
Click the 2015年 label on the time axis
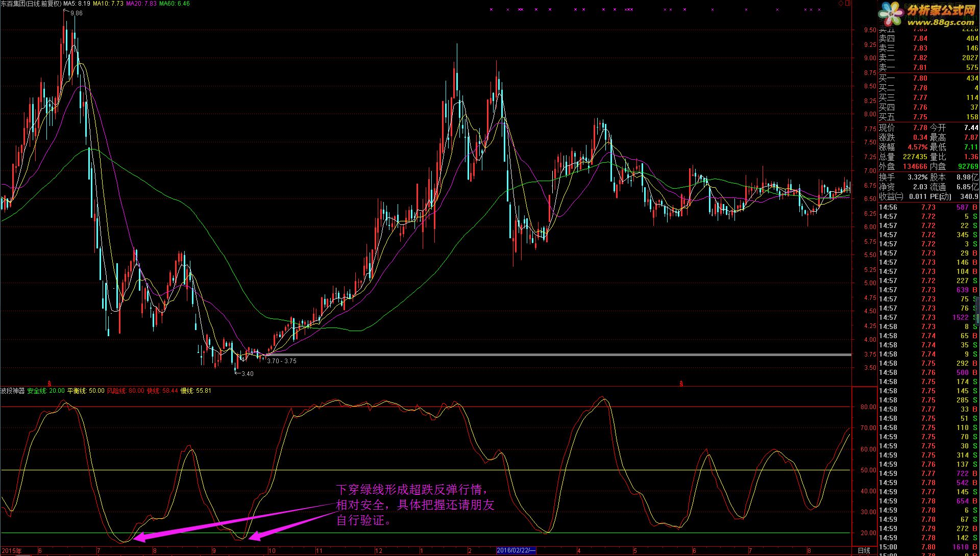[x=12, y=551]
